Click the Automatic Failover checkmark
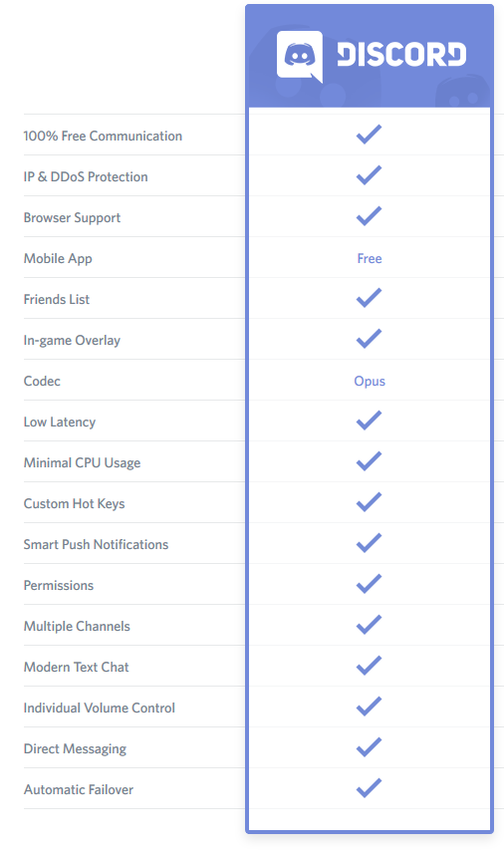The height and width of the screenshot is (853, 504). 370,787
